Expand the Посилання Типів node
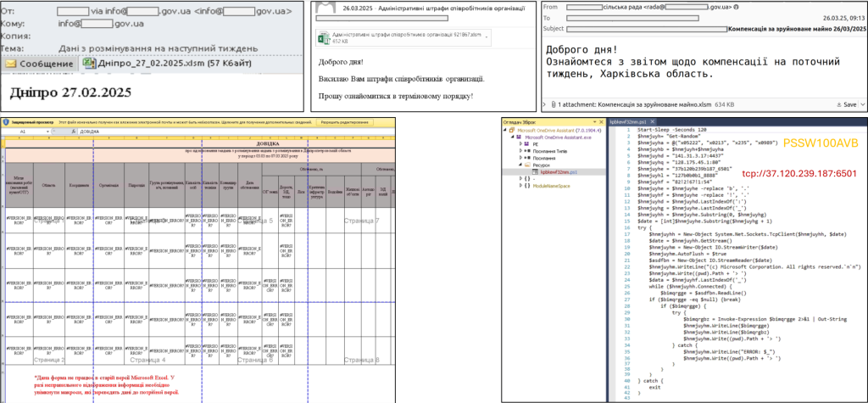The height and width of the screenshot is (403, 868). tap(521, 151)
